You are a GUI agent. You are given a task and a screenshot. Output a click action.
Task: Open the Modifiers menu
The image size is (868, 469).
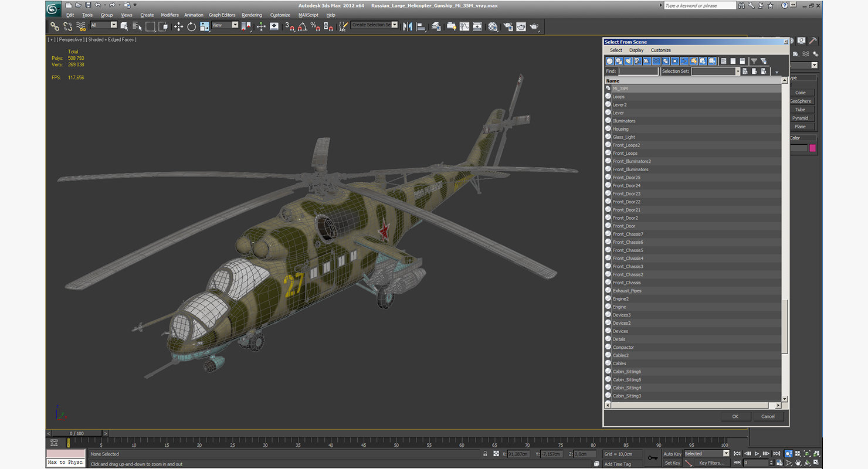(169, 15)
